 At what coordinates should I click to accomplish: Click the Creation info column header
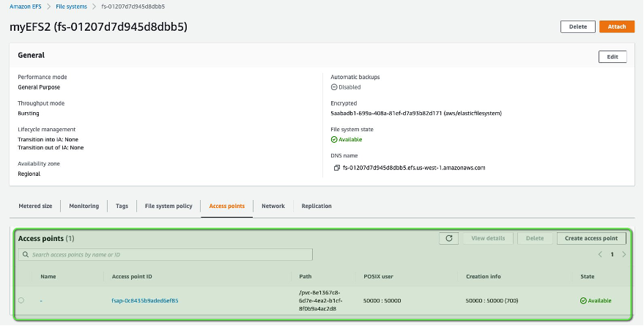tap(484, 277)
